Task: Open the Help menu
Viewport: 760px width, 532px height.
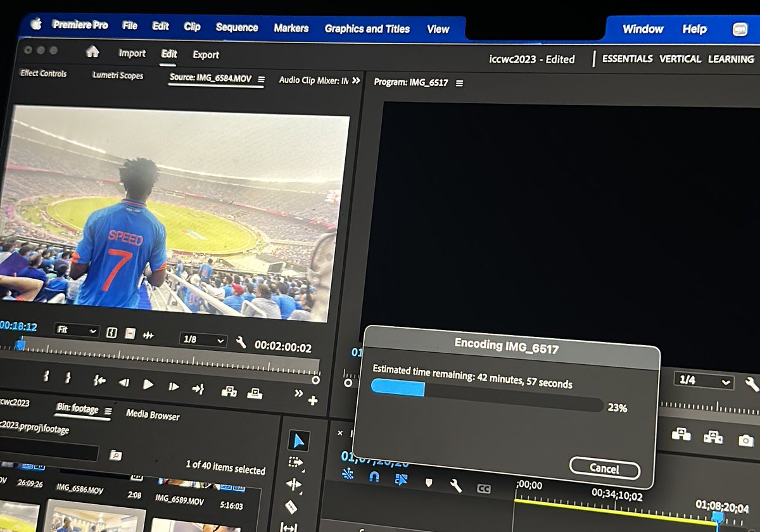Action: [x=694, y=29]
